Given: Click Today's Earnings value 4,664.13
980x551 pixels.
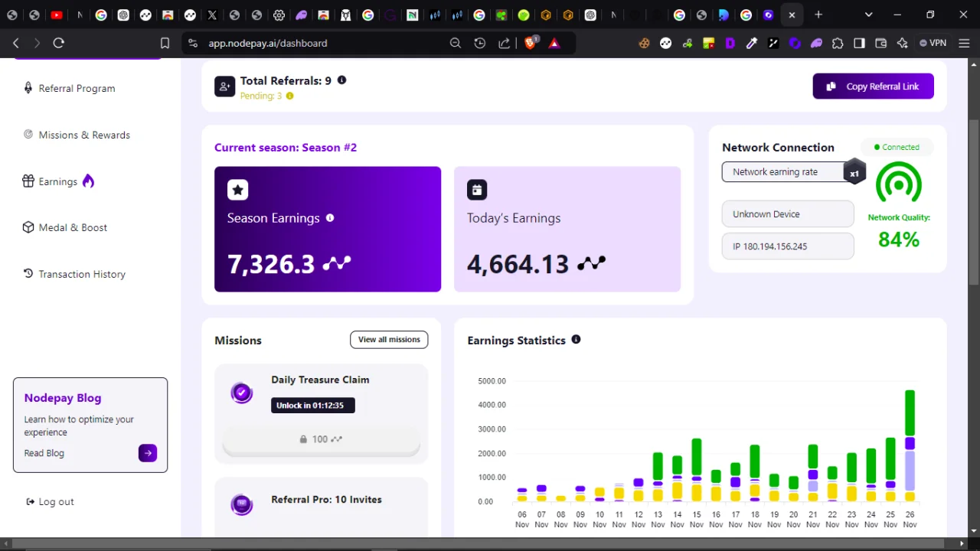Looking at the screenshot, I should pos(518,264).
